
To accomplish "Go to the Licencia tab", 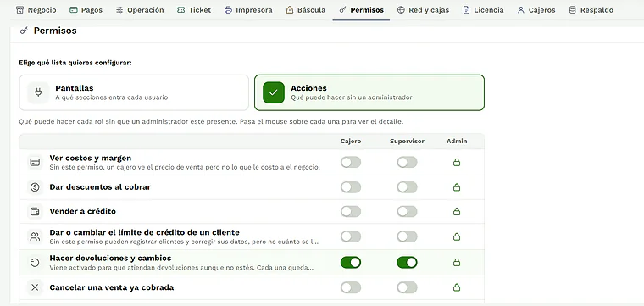I will point(483,10).
